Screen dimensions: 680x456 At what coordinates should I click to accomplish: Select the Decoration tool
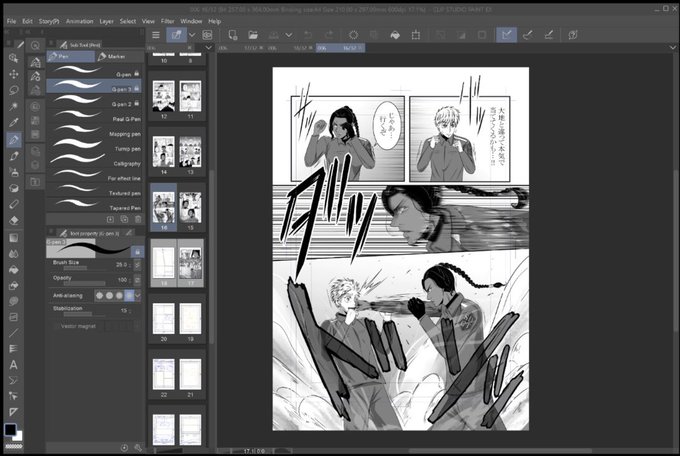pyautogui.click(x=13, y=188)
